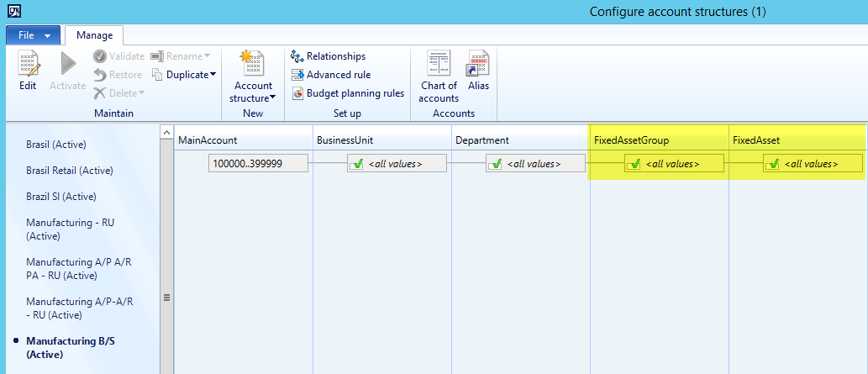The width and height of the screenshot is (868, 374).
Task: Toggle the BusinessUnit all values checkbox
Action: [x=356, y=164]
